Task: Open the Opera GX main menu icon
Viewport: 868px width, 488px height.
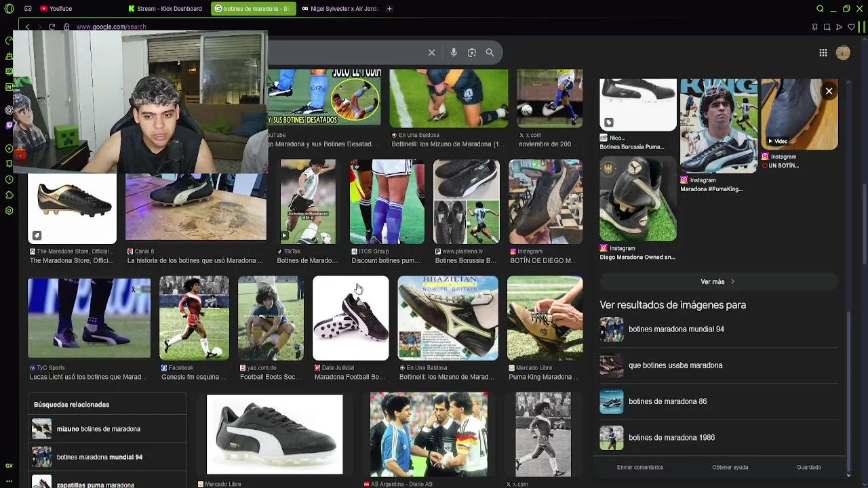Action: tap(9, 9)
